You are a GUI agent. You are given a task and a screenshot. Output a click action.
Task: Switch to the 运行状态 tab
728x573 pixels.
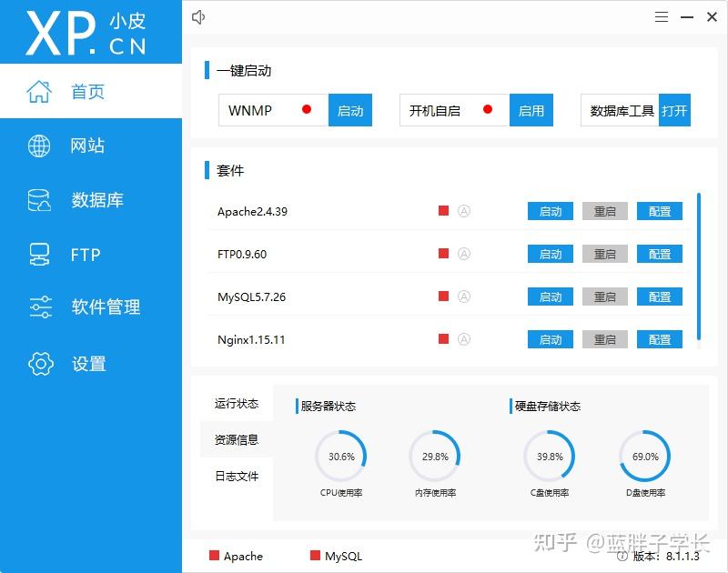point(237,403)
